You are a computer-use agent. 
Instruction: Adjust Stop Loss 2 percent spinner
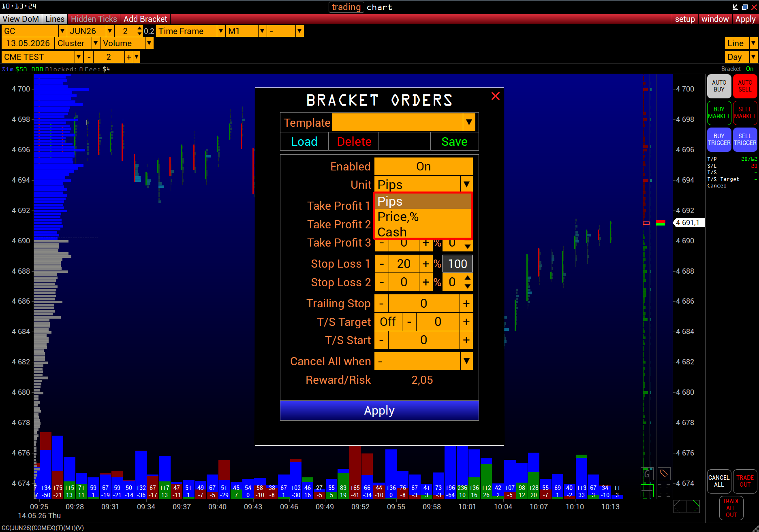click(x=468, y=282)
